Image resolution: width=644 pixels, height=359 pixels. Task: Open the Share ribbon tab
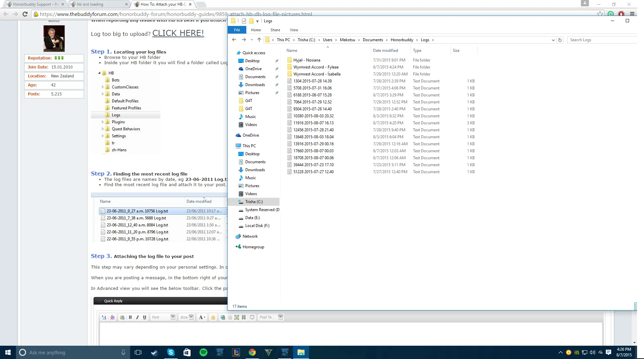coord(275,30)
